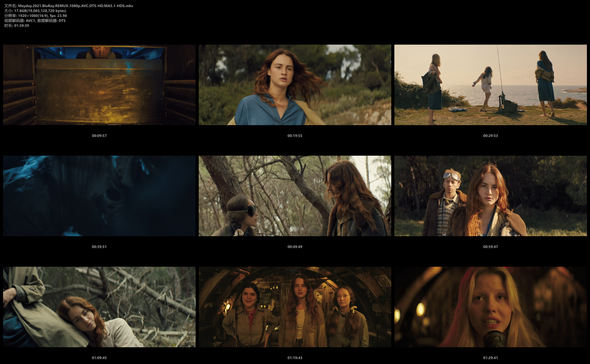Open the dark blue underwater frame
The height and width of the screenshot is (364, 590).
pos(99,196)
